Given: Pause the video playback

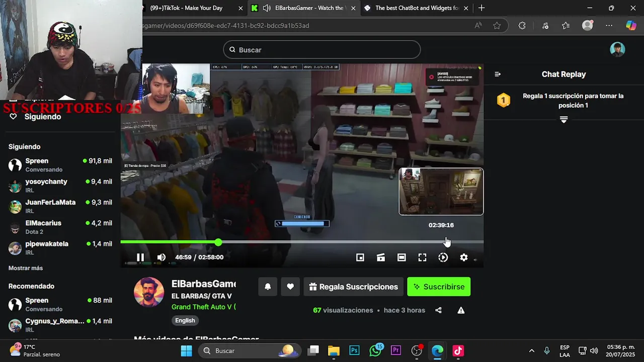Looking at the screenshot, I should pyautogui.click(x=140, y=257).
